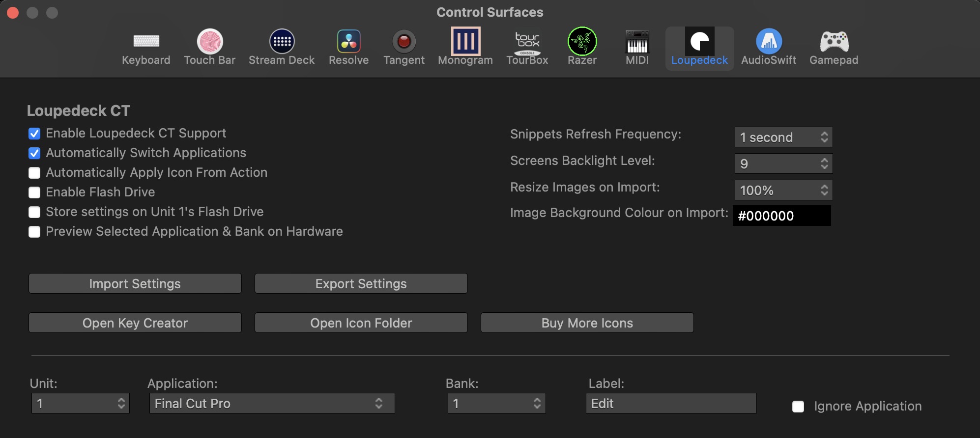The height and width of the screenshot is (438, 980).
Task: Close the Control Surfaces window
Action: point(13,13)
